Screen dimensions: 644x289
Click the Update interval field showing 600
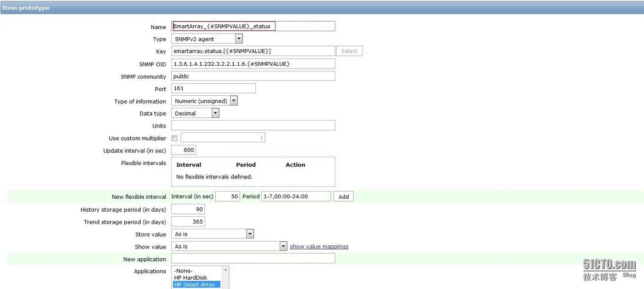coord(183,150)
